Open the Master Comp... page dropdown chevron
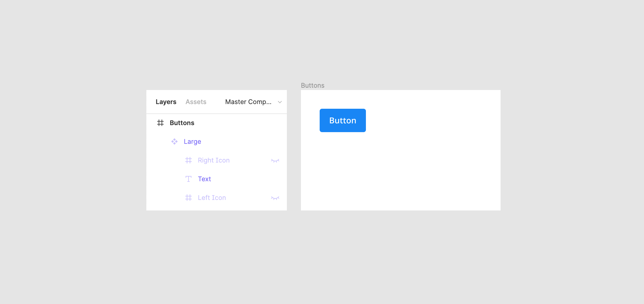Viewport: 644px width, 304px height. (x=280, y=102)
